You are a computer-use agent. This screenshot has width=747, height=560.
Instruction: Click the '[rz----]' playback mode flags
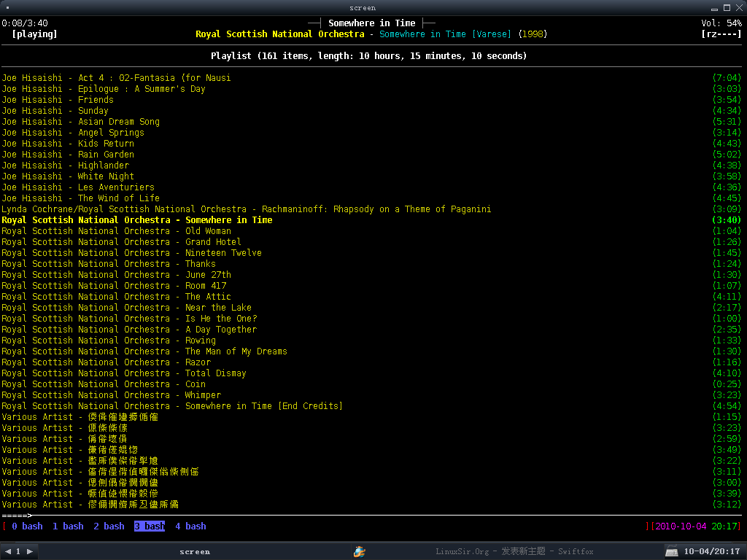[x=721, y=34]
